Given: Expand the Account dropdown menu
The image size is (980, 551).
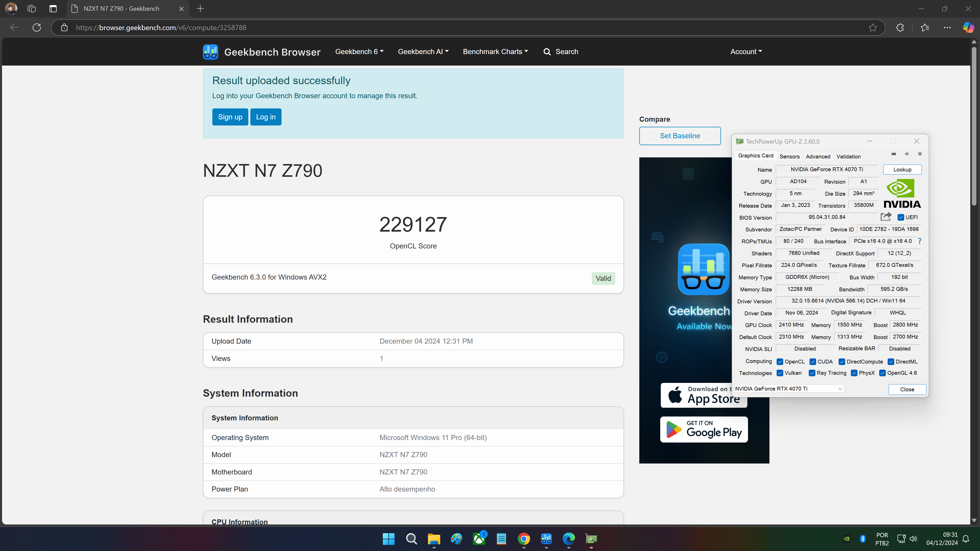Looking at the screenshot, I should 746,52.
